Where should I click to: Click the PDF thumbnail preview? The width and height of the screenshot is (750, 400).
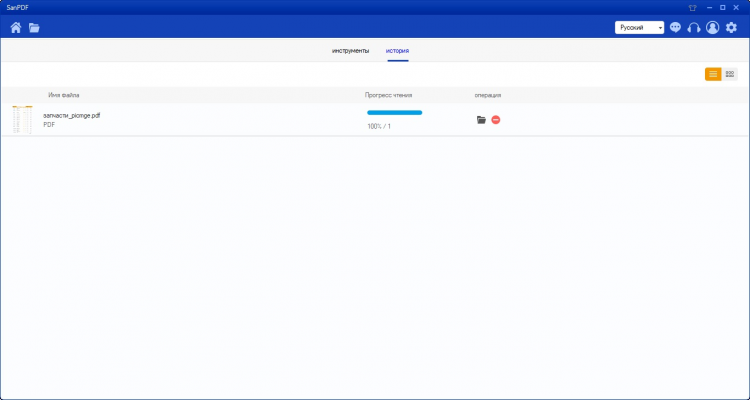[x=22, y=120]
